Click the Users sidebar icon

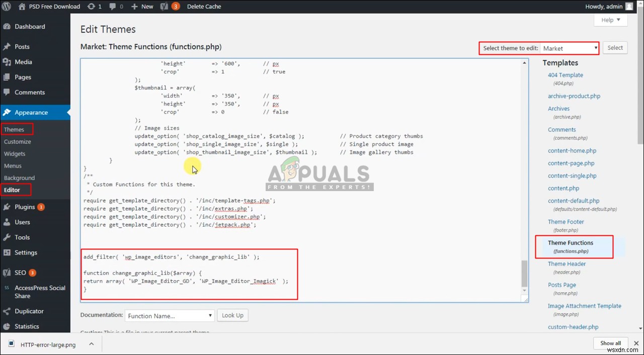[7, 222]
